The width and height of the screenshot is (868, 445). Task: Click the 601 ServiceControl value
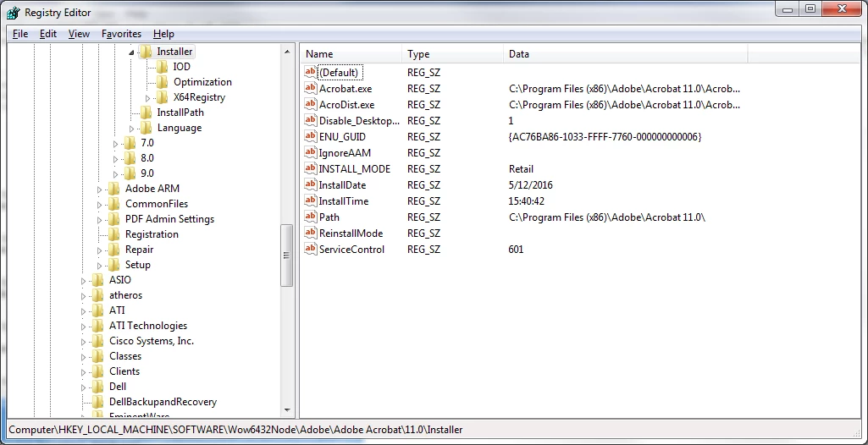point(516,250)
